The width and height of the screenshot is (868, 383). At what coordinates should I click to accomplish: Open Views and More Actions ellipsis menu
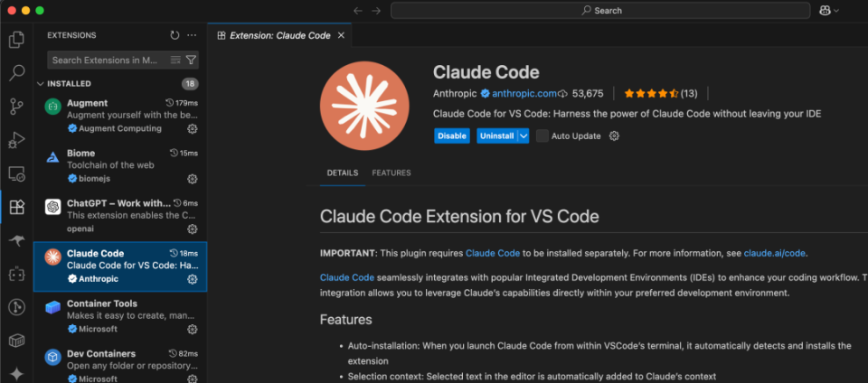coord(192,35)
